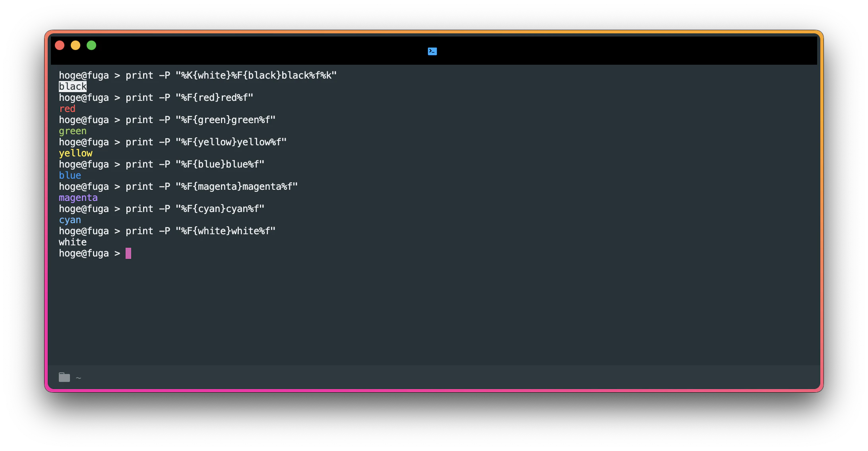Click the blue terminal tab icon
The image size is (868, 451).
pyautogui.click(x=432, y=51)
